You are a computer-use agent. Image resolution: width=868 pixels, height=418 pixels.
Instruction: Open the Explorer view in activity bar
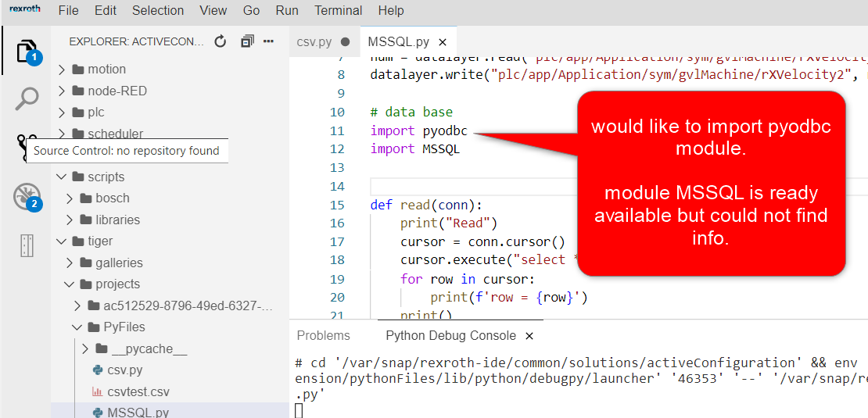[x=27, y=51]
